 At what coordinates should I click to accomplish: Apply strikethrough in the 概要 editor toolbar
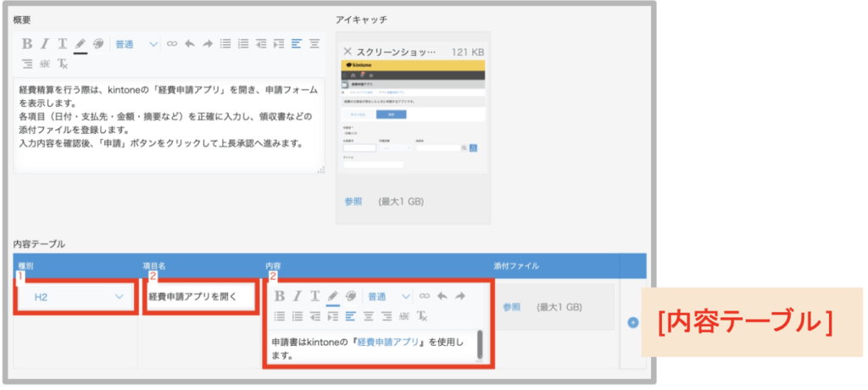pyautogui.click(x=45, y=64)
